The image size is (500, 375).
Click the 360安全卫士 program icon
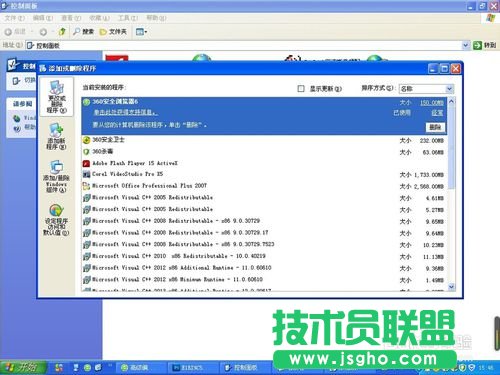[x=86, y=140]
